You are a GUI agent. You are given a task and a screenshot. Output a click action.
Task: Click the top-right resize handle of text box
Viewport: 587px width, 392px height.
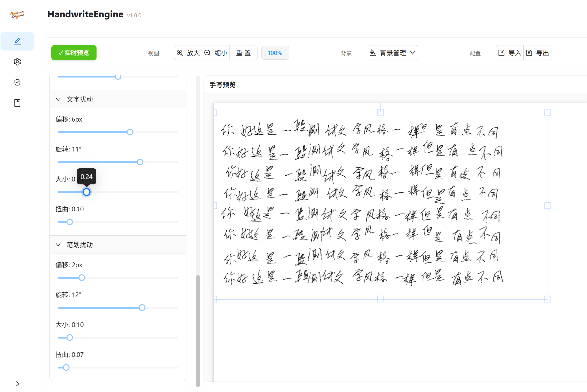pos(547,112)
